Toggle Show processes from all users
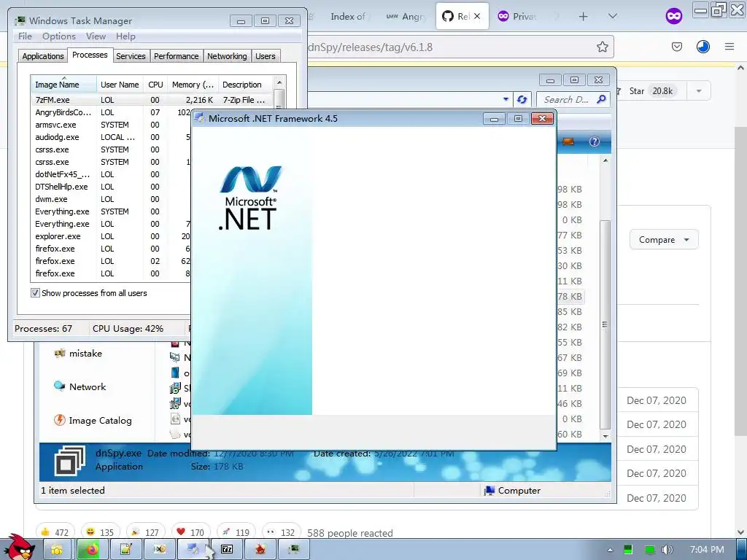Screen dimensions: 747x560 35,293
